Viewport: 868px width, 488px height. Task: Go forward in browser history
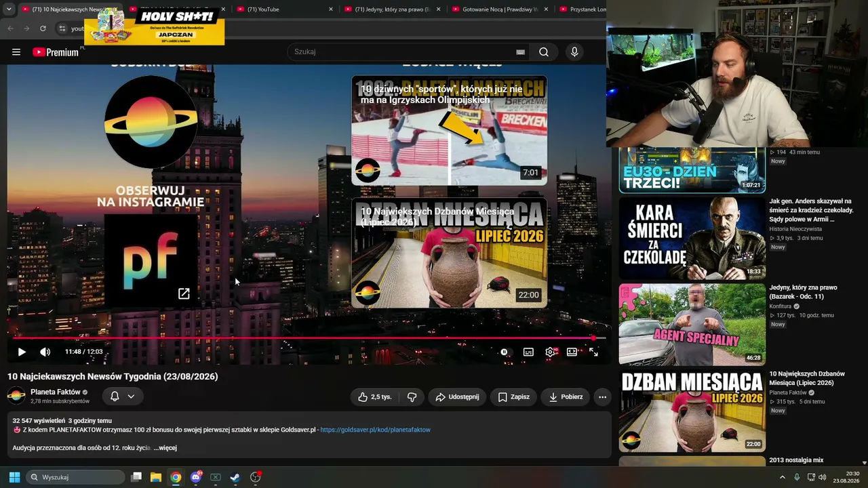[x=26, y=28]
